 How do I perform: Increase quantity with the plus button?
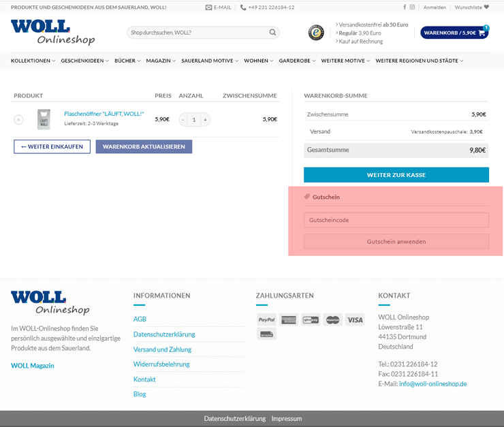(205, 120)
